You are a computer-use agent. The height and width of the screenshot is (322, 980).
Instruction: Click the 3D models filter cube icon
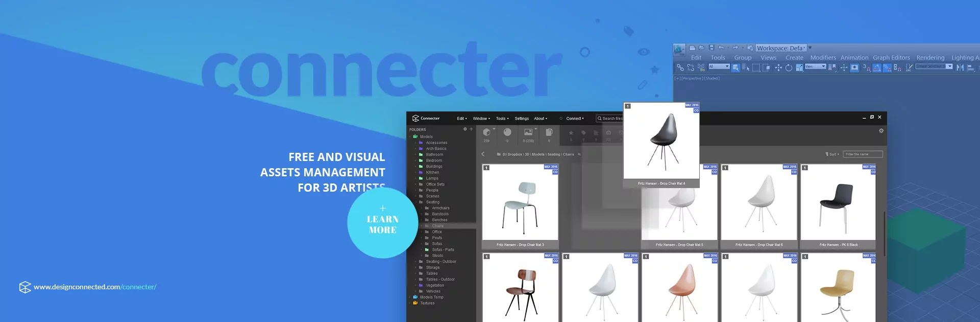tap(486, 132)
